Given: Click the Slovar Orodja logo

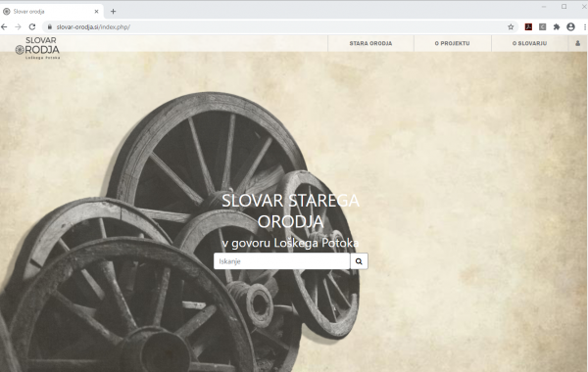Looking at the screenshot, I should [x=37, y=48].
